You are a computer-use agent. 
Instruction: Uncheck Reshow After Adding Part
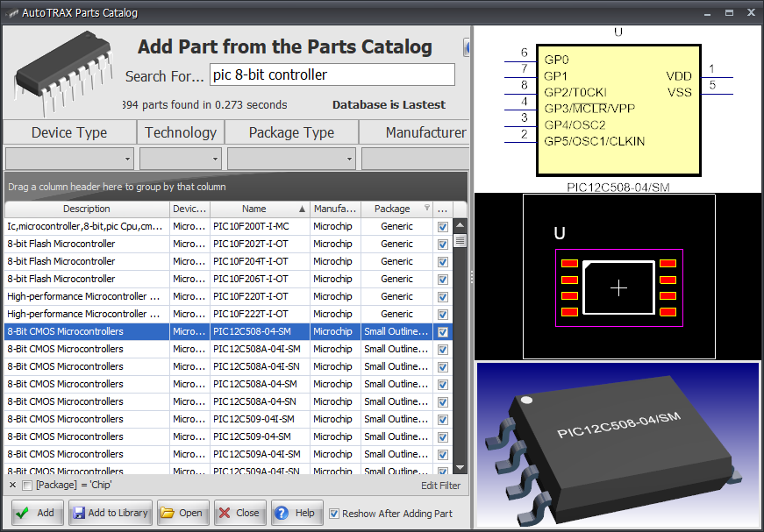pos(334,513)
